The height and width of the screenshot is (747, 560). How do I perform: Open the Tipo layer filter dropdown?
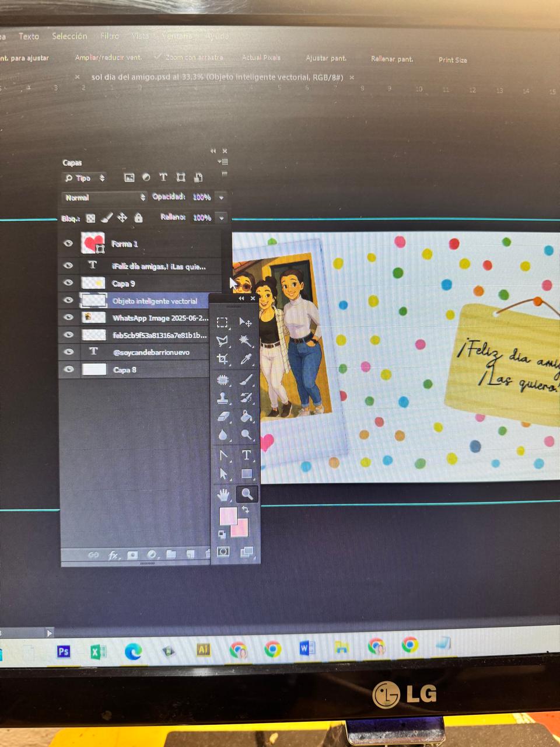85,178
